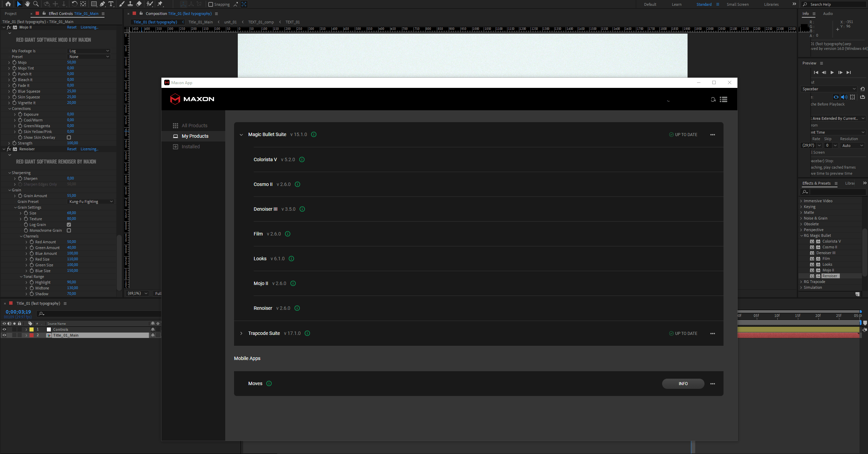
Task: Switch to the Small Screen workspace
Action: [x=737, y=4]
